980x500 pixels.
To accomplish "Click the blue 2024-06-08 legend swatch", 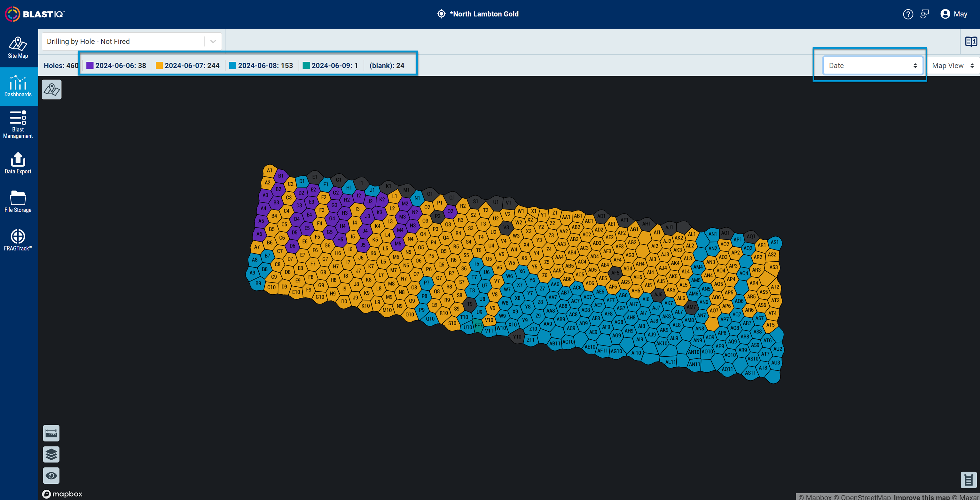I will (232, 66).
